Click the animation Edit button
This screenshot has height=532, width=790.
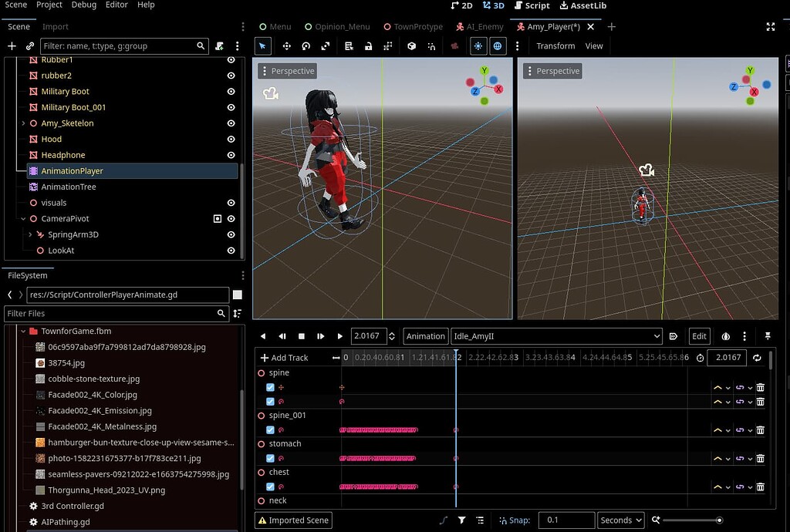(x=699, y=336)
